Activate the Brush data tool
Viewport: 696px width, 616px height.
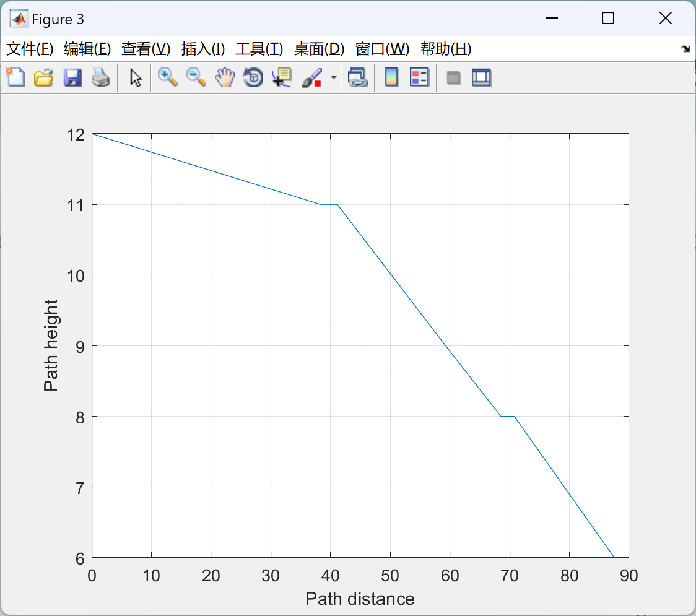coord(311,77)
